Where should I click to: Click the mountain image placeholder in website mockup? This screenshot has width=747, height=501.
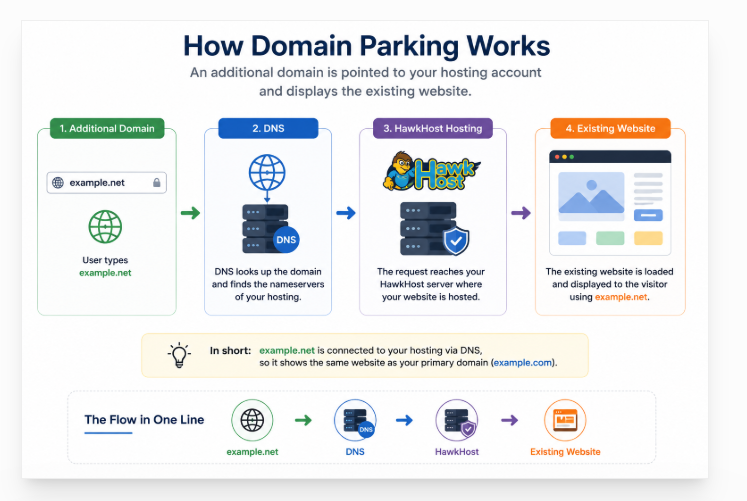(591, 193)
